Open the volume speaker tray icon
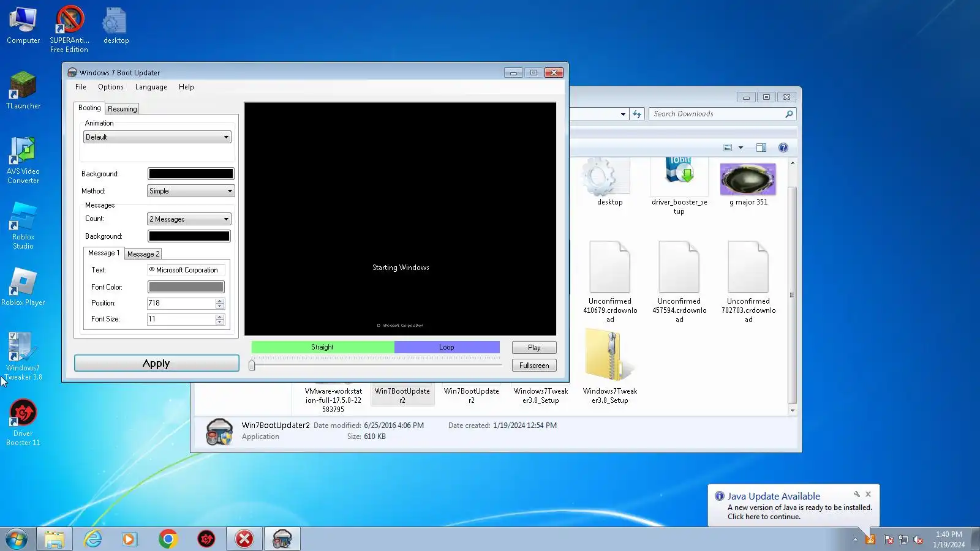Screen dimensions: 980x551 pyautogui.click(x=918, y=539)
